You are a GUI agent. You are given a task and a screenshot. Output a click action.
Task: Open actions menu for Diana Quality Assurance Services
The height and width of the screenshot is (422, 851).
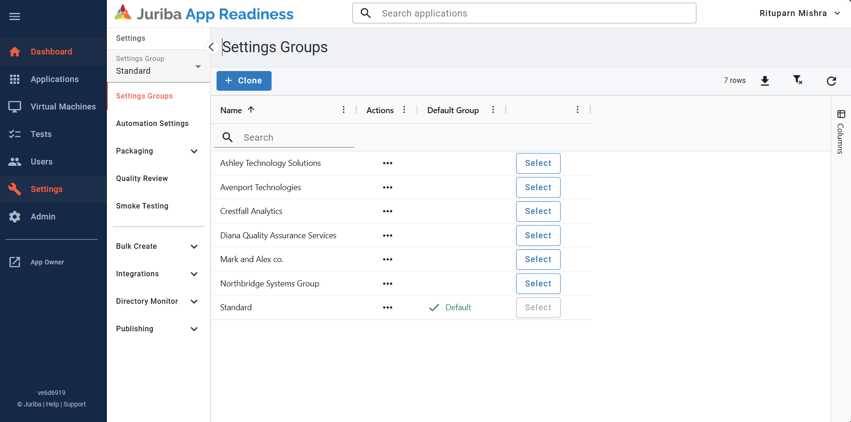pyautogui.click(x=388, y=235)
